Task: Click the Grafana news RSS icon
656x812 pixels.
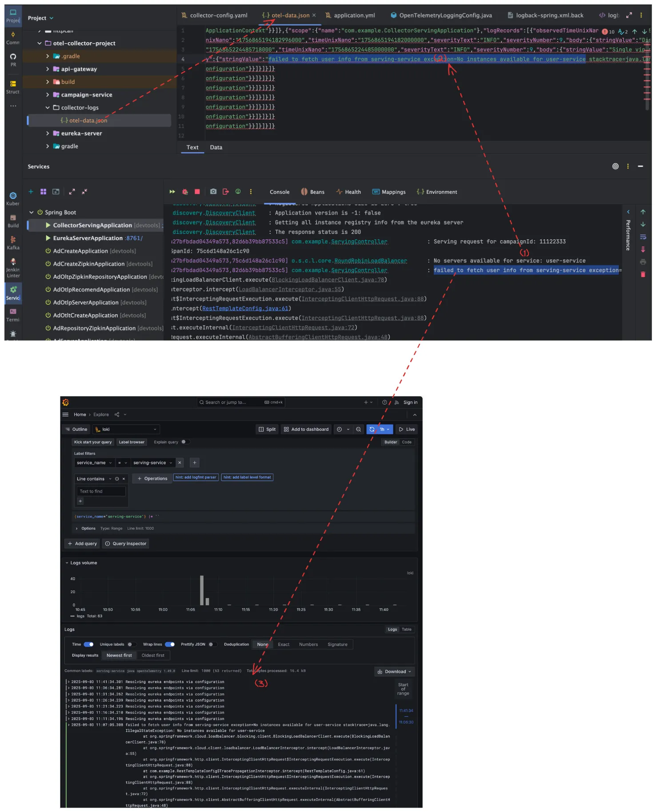Action: click(x=396, y=402)
